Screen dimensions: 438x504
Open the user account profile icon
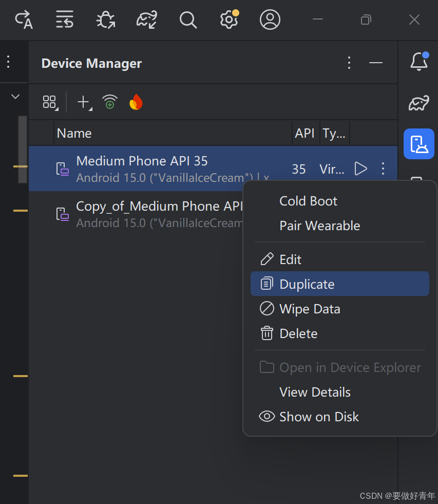tap(270, 20)
